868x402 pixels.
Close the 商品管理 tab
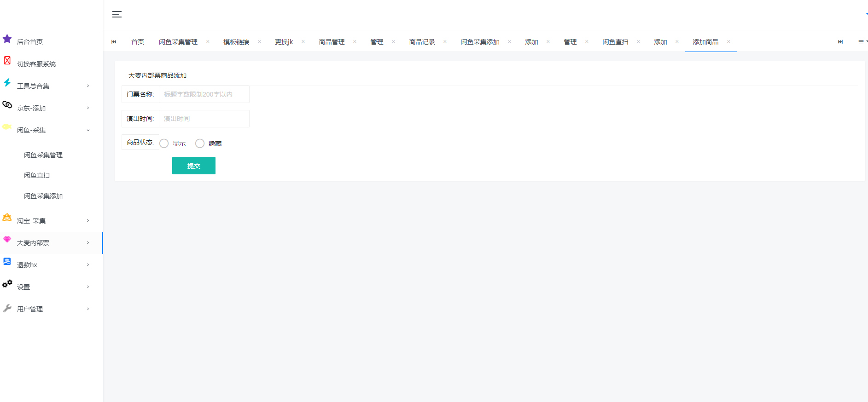(x=355, y=41)
